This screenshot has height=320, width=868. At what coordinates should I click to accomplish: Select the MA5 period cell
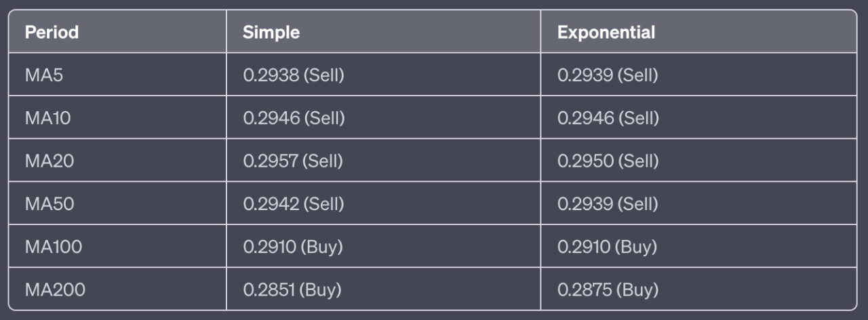tap(44, 75)
